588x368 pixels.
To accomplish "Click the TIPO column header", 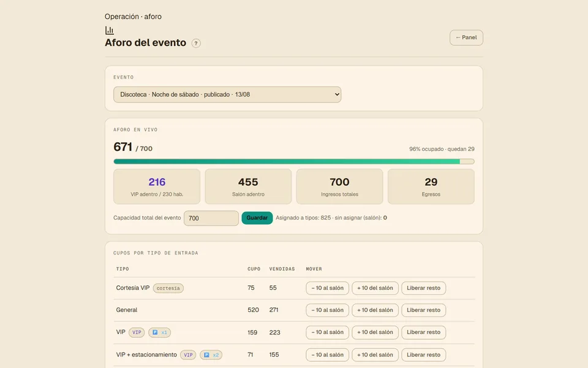I will 123,269.
